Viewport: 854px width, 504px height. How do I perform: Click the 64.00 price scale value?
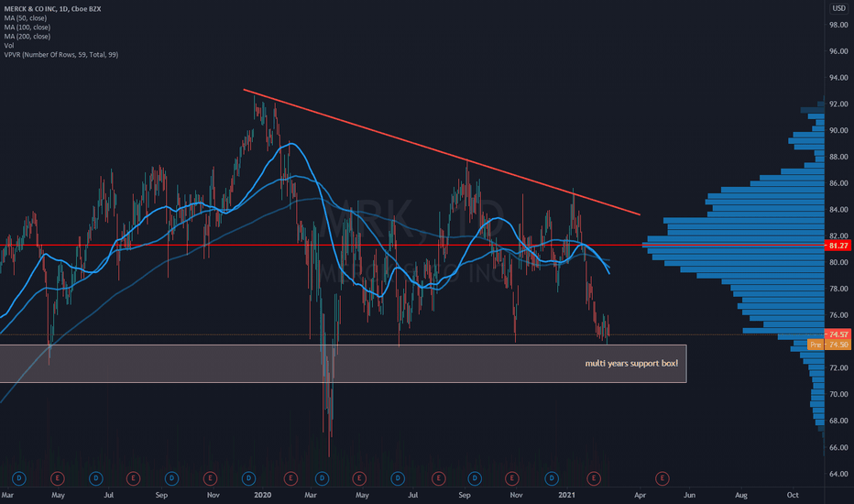[x=838, y=474]
